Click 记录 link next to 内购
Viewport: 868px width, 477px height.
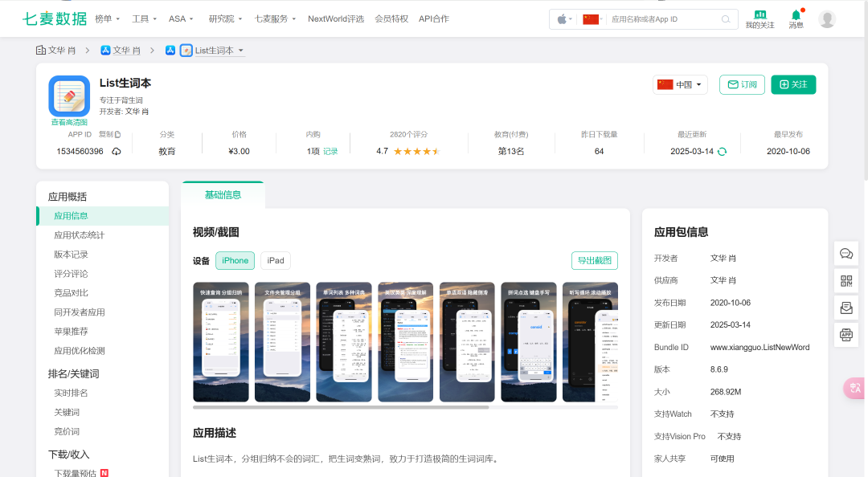coord(330,152)
